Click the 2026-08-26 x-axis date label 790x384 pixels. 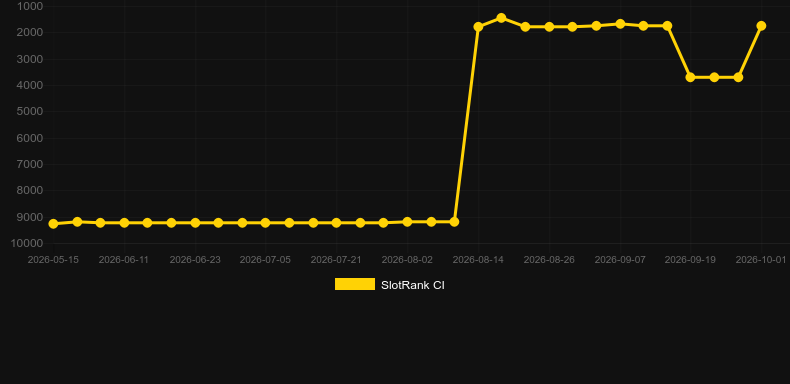(x=549, y=260)
